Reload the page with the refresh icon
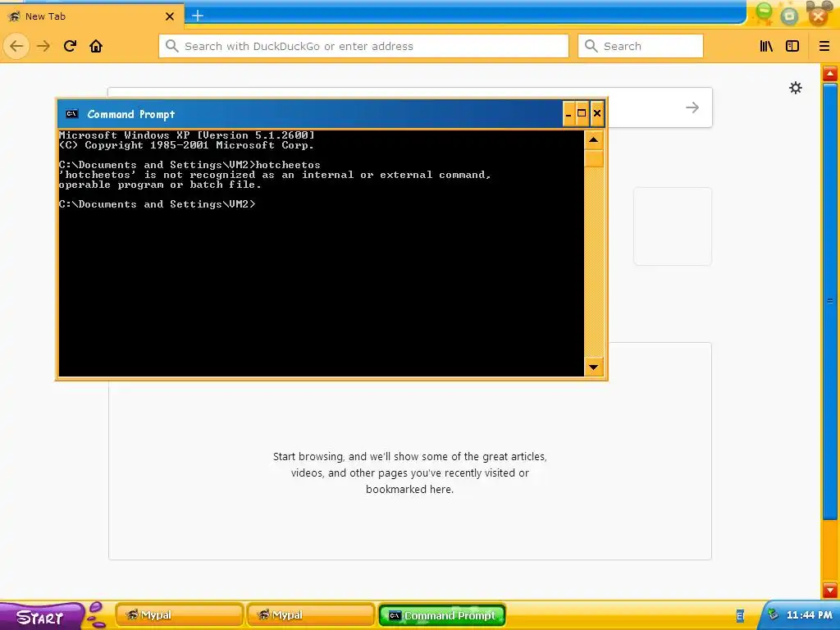 coord(70,46)
